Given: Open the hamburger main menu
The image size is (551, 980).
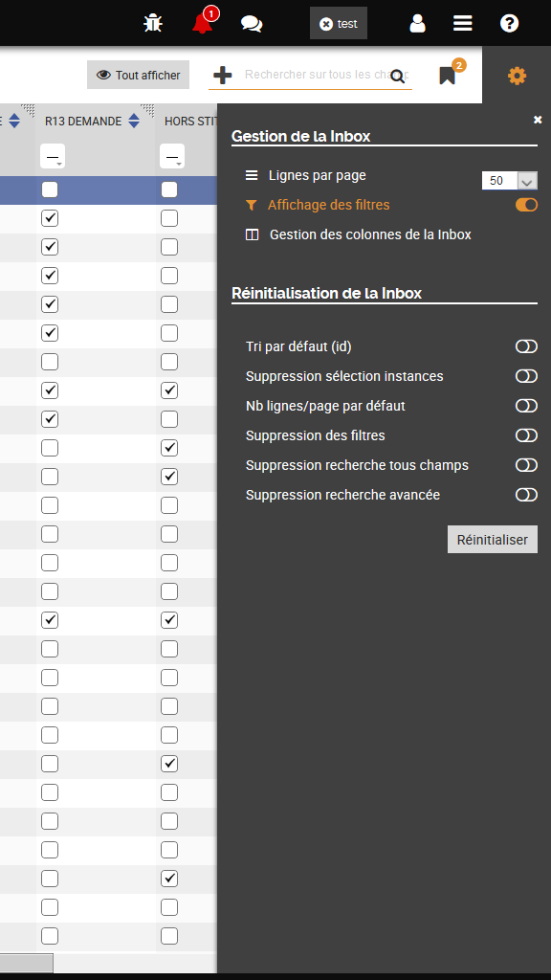Looking at the screenshot, I should [x=463, y=24].
